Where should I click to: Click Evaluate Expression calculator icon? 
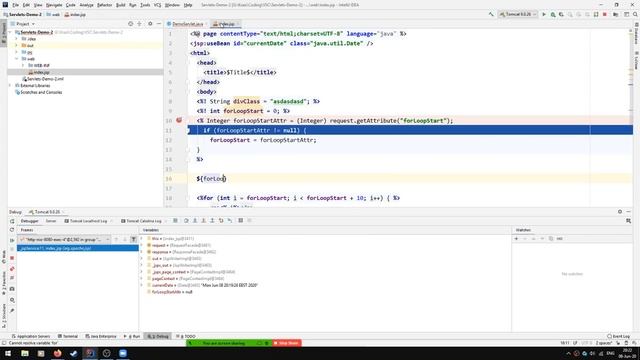pos(240,221)
